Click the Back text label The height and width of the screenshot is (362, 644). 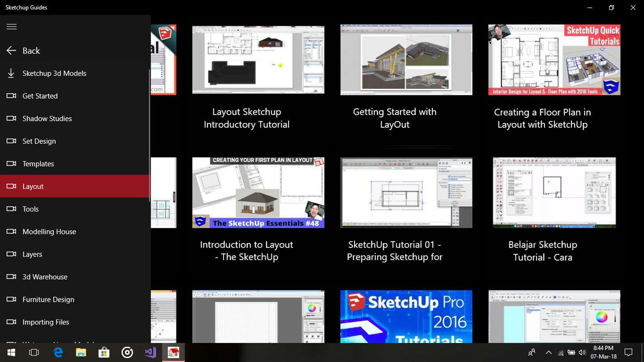(31, 51)
